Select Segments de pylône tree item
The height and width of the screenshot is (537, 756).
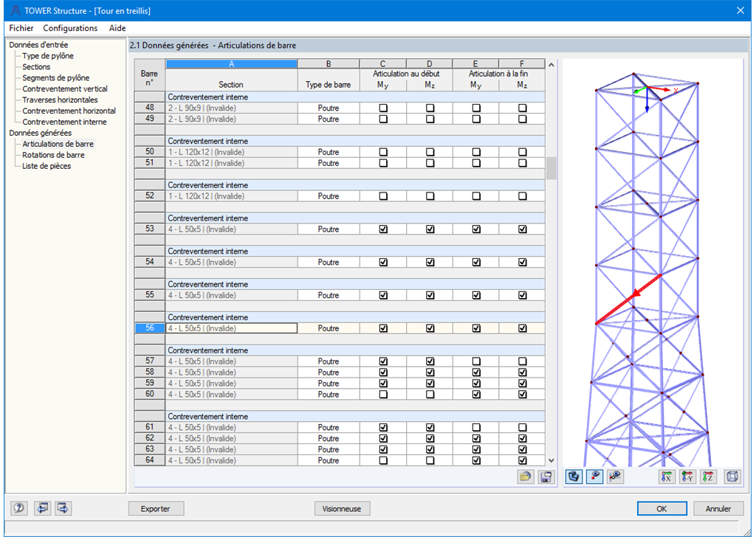pyautogui.click(x=55, y=78)
